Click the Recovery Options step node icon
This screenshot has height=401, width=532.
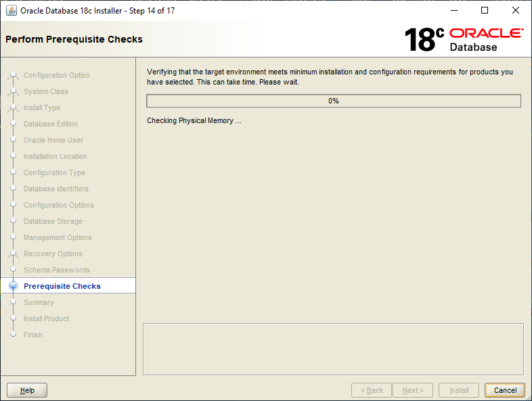14,254
